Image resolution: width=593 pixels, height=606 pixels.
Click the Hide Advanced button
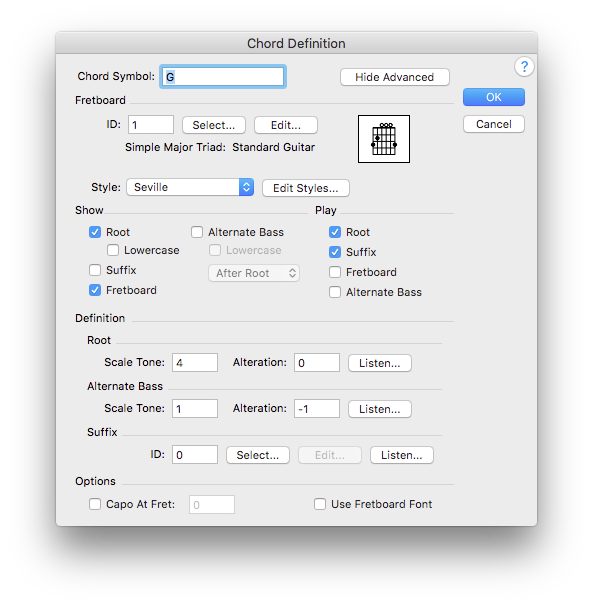[x=395, y=77]
